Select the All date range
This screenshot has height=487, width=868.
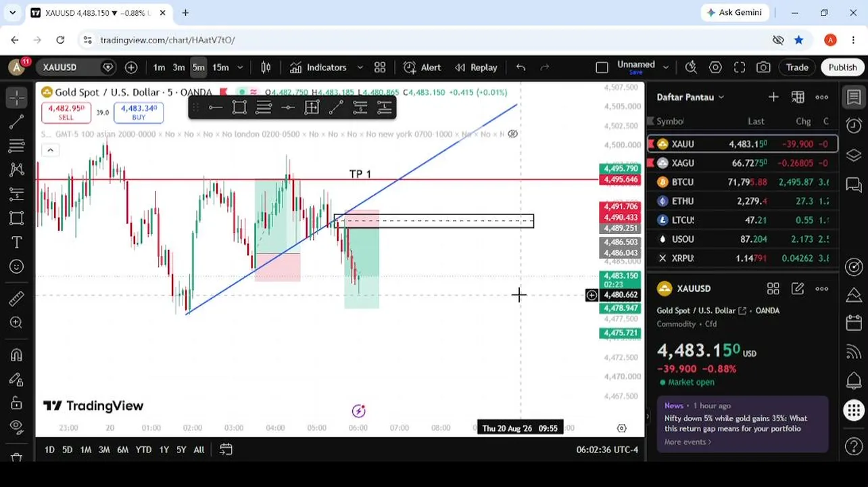click(199, 450)
